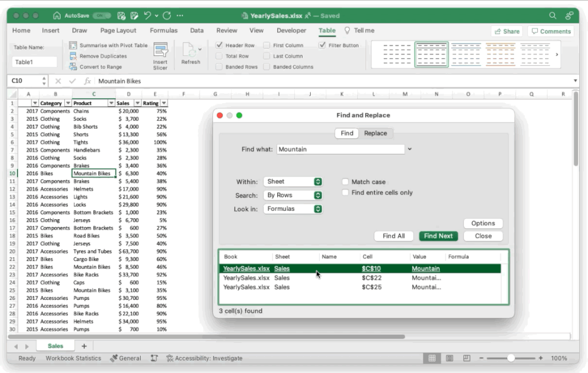Click Remove Duplicates
Viewport: 588px width, 373px height.
(99, 56)
